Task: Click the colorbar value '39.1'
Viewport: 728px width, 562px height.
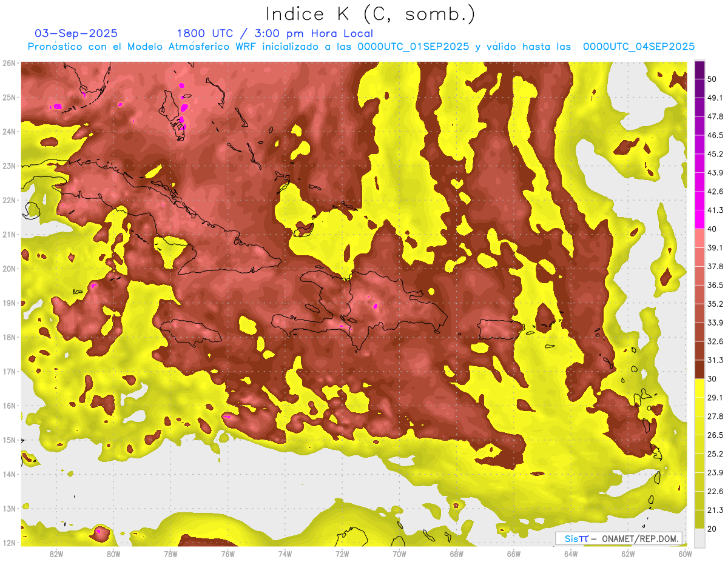Action: click(715, 247)
